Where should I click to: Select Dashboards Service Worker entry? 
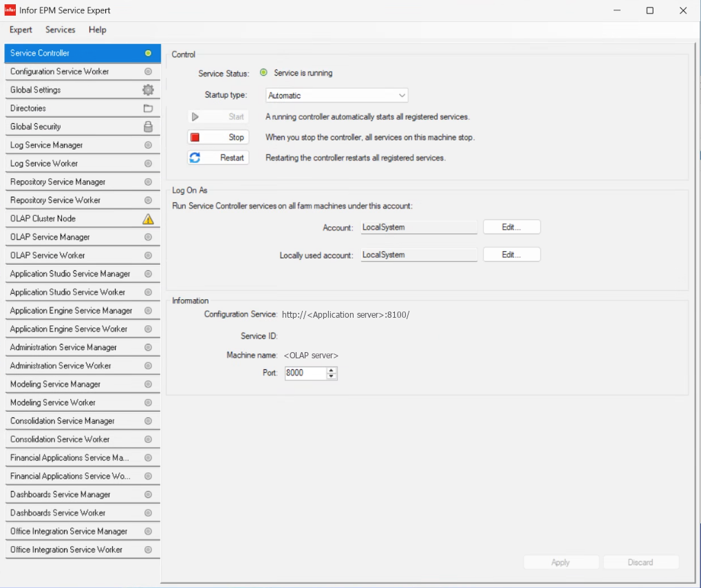(x=83, y=513)
